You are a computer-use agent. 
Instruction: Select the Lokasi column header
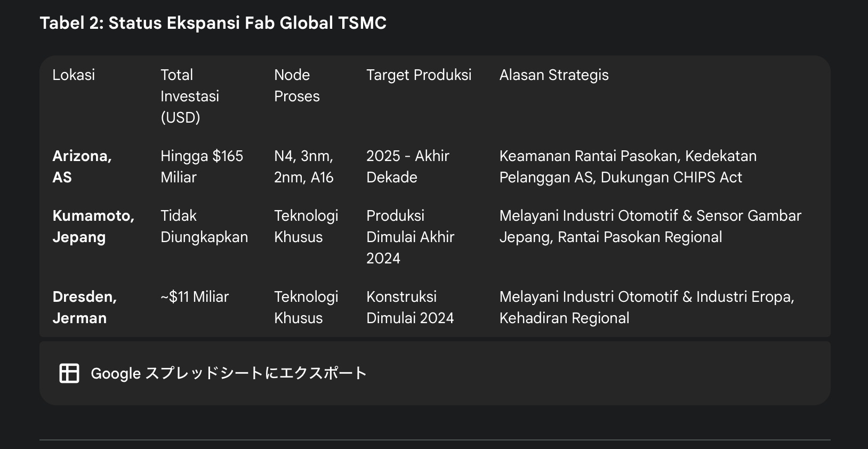74,75
